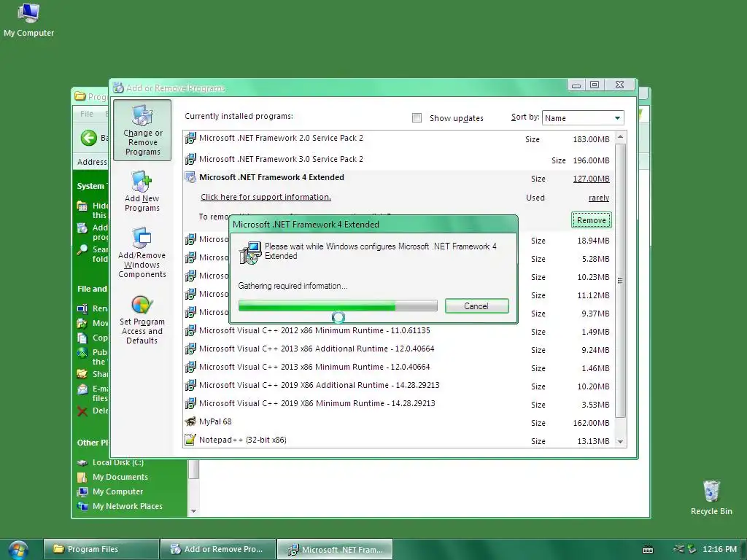747x560 pixels.
Task: Switch to Program Files taskbar button
Action: coord(101,549)
